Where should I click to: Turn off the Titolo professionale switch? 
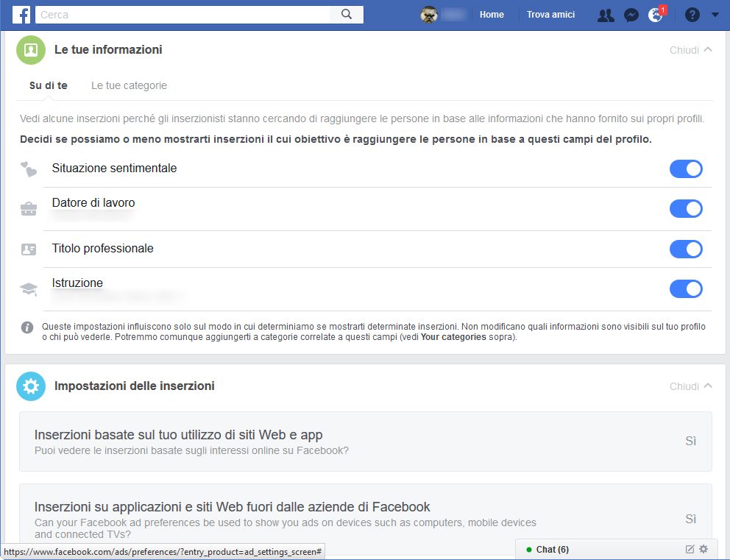686,249
